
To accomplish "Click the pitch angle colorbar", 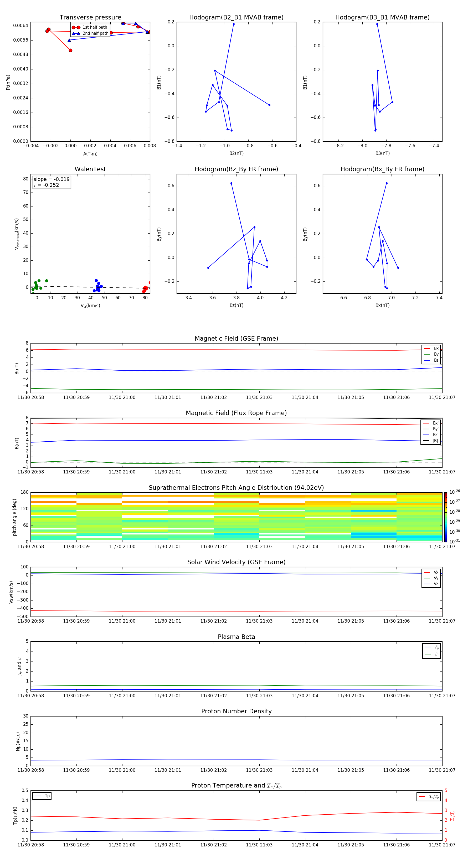I will pyautogui.click(x=446, y=517).
